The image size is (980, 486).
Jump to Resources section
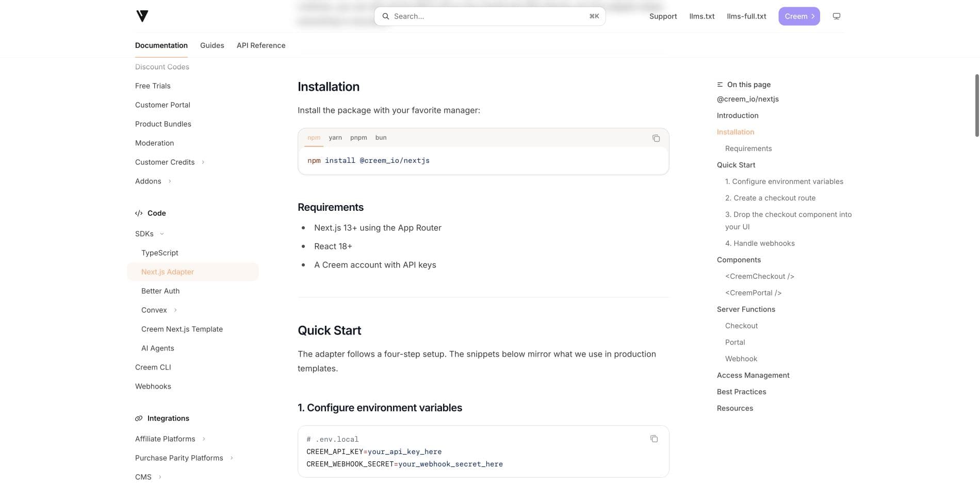(735, 408)
